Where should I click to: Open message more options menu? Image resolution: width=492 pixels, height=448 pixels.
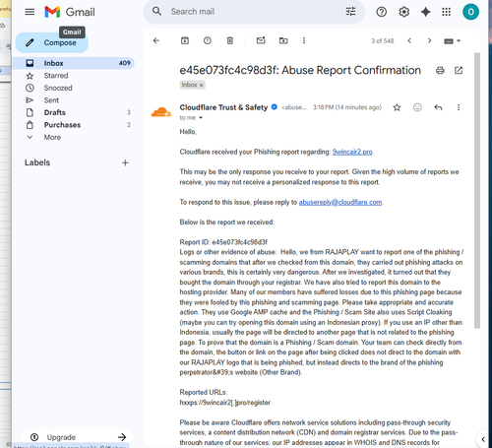point(459,107)
